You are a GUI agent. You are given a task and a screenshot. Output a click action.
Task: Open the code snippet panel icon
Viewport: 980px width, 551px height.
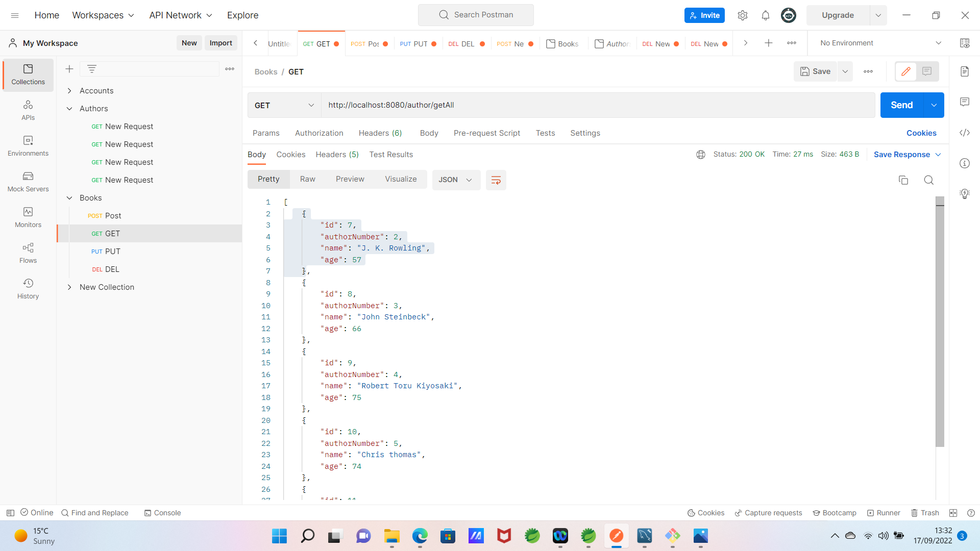(965, 133)
